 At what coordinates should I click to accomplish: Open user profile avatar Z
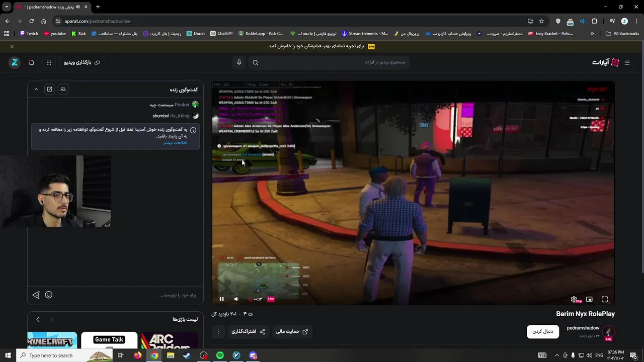pyautogui.click(x=15, y=62)
